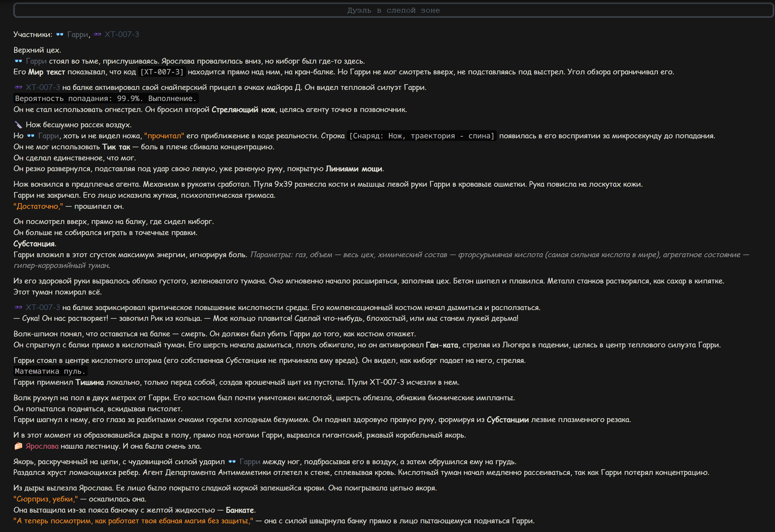Click the knife icon before 'Нож бесшумно рассек'
The width and height of the screenshot is (775, 532).
point(18,125)
